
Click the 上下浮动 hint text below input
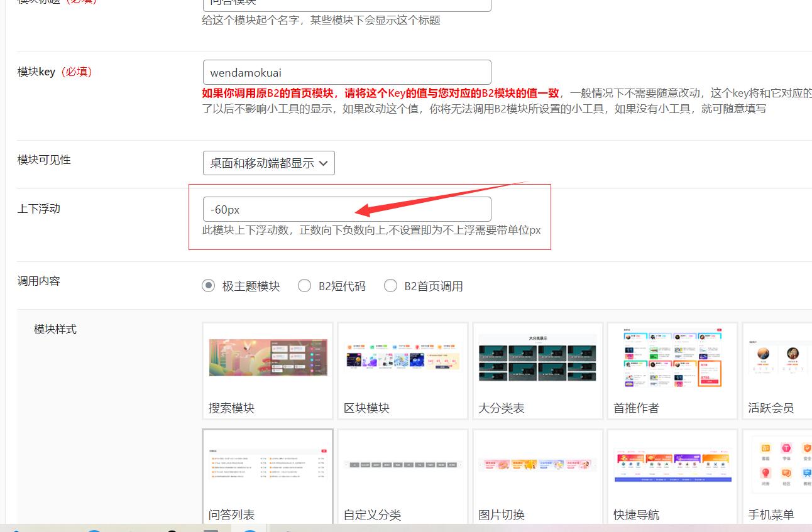pyautogui.click(x=371, y=230)
